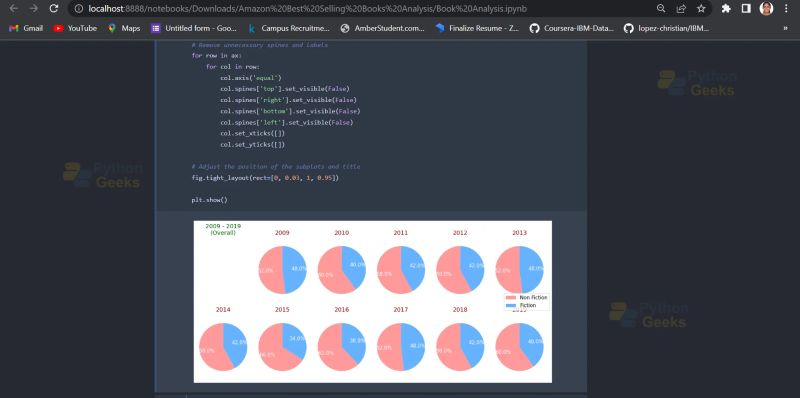Click the 2012 pie chart
The height and width of the screenshot is (398, 800).
click(x=460, y=270)
